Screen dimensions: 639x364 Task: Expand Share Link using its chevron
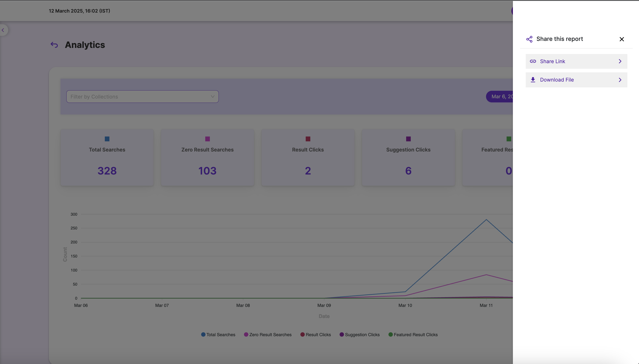click(x=620, y=61)
